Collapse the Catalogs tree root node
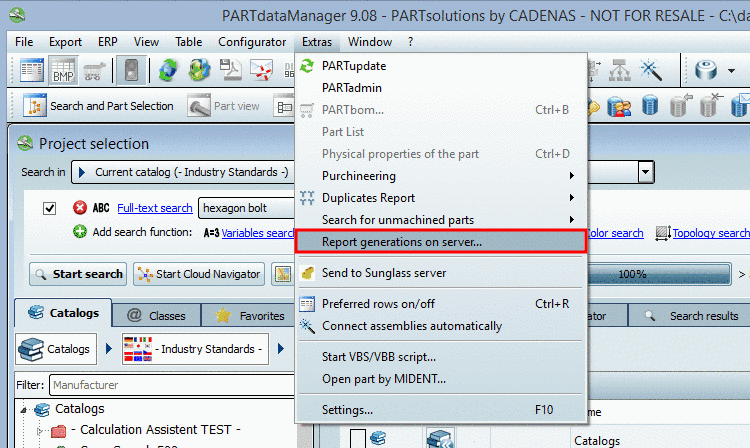This screenshot has width=750, height=448. coord(23,410)
